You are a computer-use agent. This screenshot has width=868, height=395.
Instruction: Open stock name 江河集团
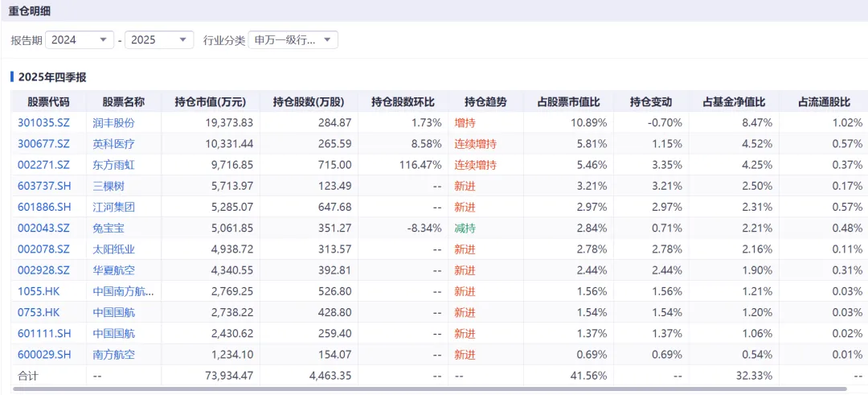pyautogui.click(x=113, y=208)
